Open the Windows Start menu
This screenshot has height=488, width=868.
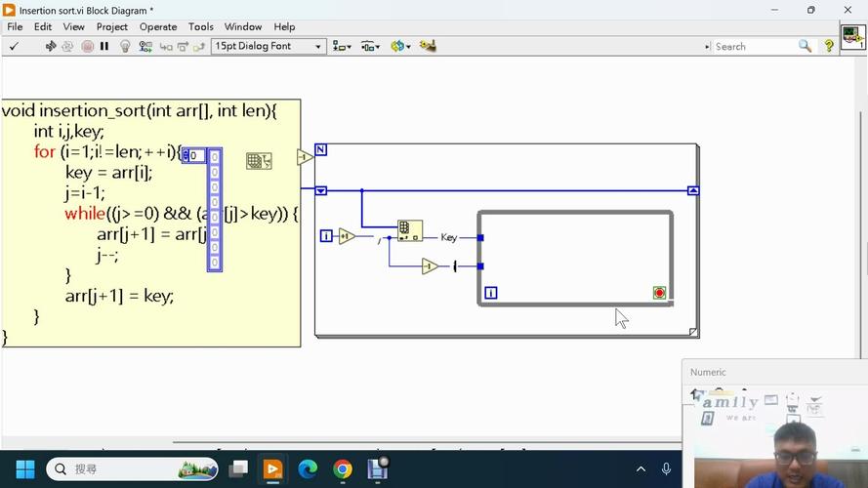[25, 469]
